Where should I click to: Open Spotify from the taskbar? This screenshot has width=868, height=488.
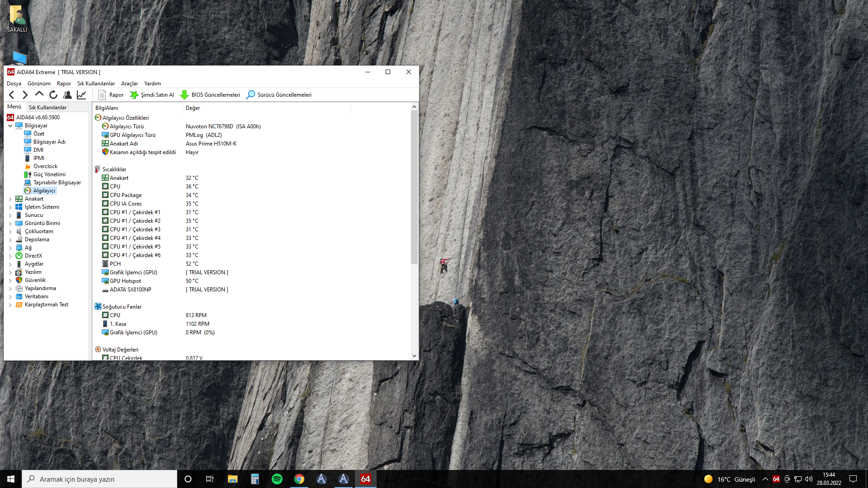pyautogui.click(x=277, y=479)
